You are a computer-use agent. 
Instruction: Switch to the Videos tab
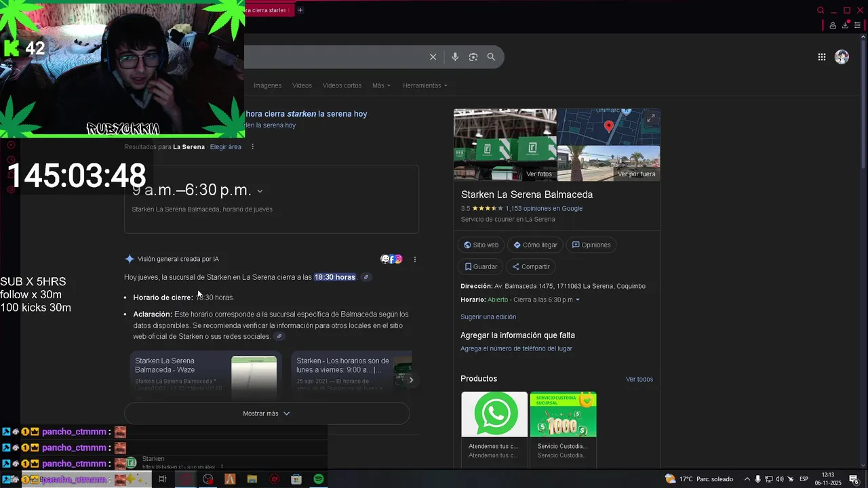point(302,85)
